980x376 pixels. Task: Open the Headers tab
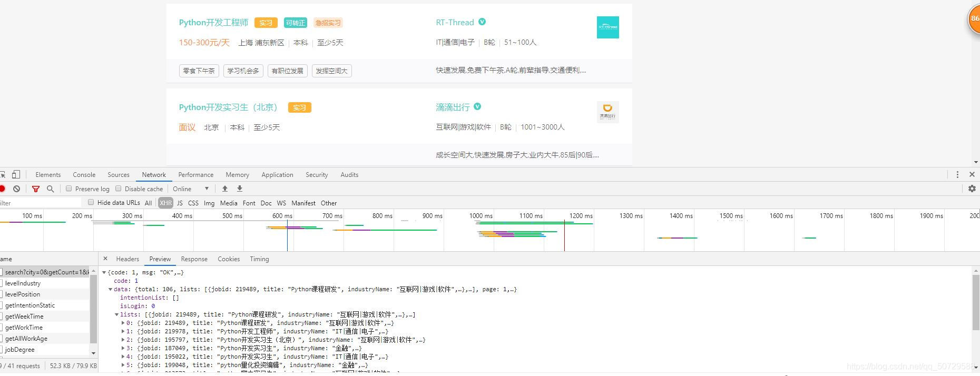point(128,259)
